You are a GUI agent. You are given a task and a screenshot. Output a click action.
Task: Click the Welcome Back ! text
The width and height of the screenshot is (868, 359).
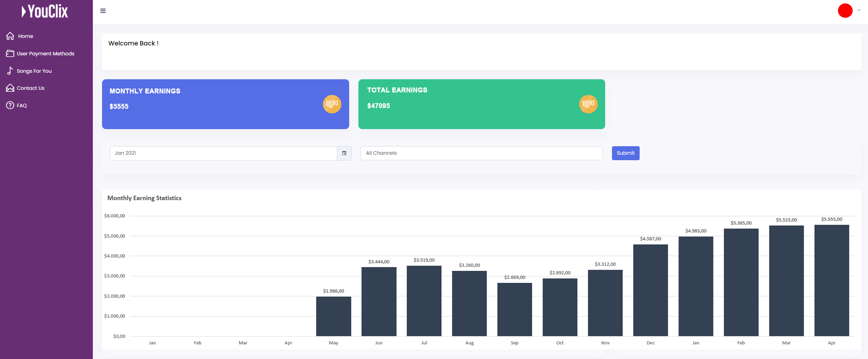tap(133, 43)
